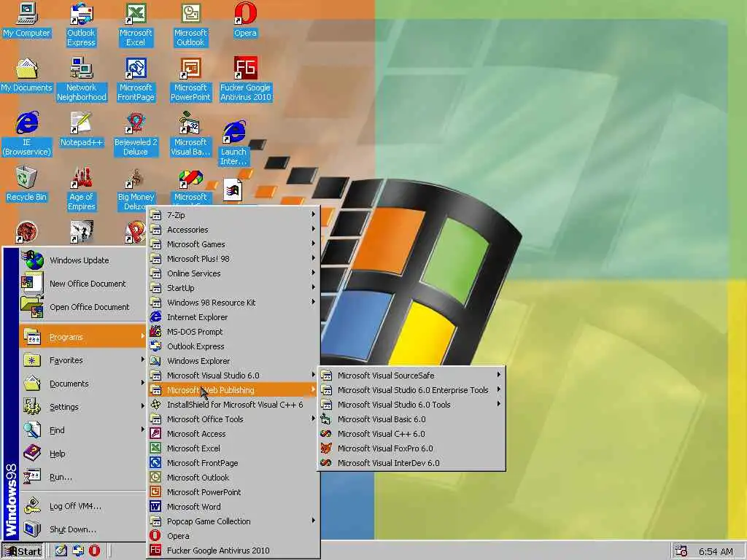Launch Microsoft Access from Programs
This screenshot has height=560, width=747.
point(233,434)
